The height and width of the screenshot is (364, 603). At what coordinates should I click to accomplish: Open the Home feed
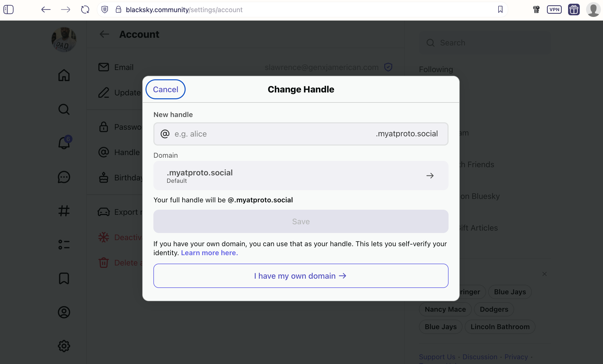coord(63,75)
